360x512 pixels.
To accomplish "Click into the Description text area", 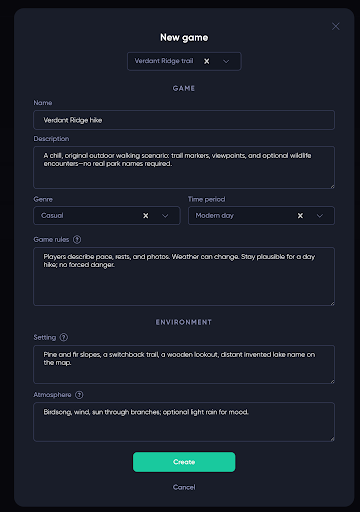I will pos(184,167).
